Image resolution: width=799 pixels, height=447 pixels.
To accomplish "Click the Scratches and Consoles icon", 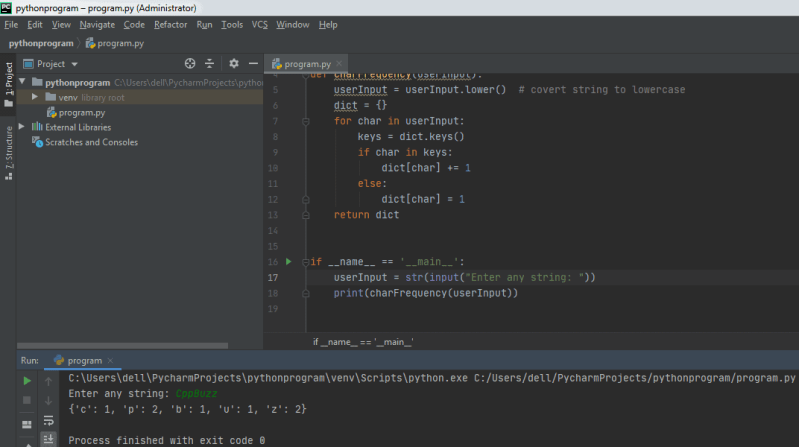I will [x=37, y=142].
